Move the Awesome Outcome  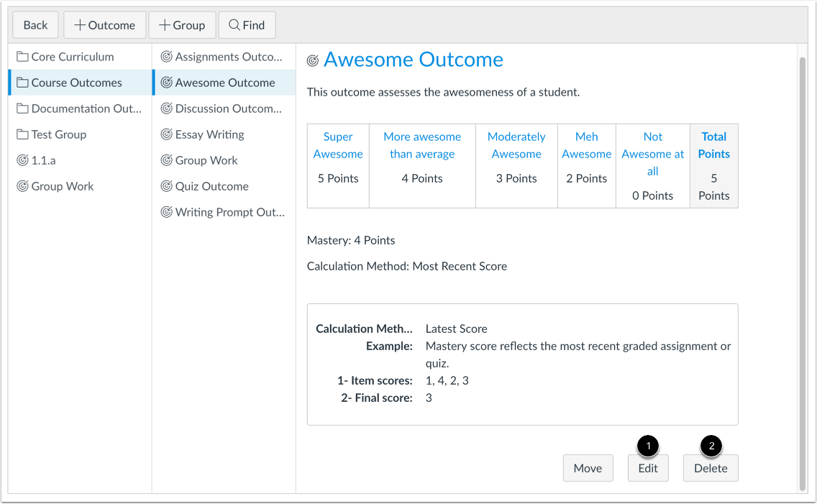pos(588,468)
